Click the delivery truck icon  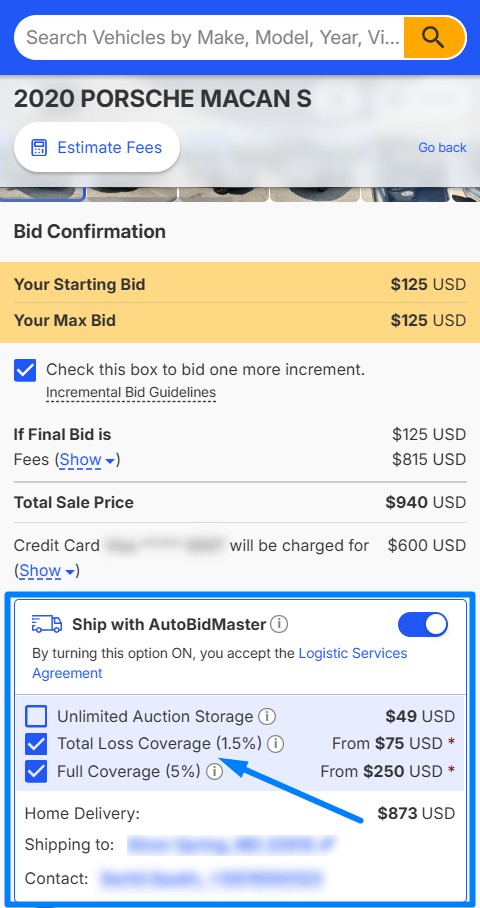click(x=47, y=624)
